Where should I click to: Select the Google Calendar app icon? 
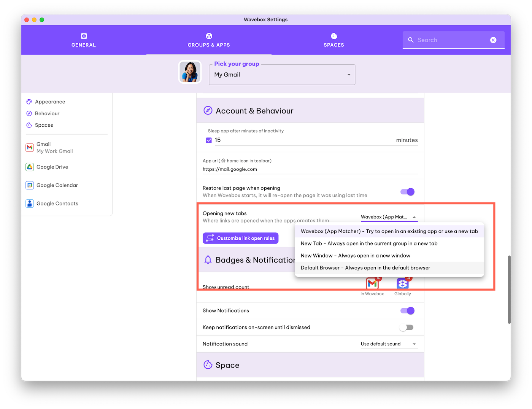point(30,185)
